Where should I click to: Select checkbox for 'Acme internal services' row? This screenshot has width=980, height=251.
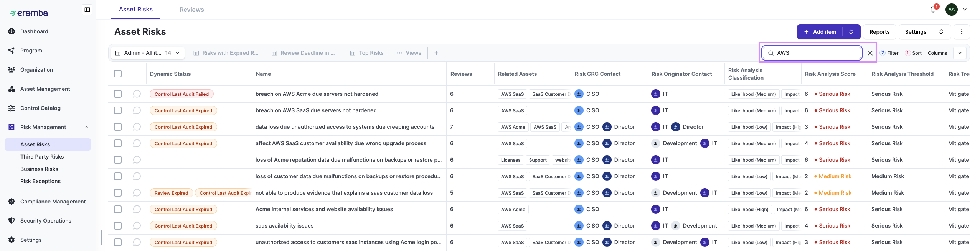[118, 209]
